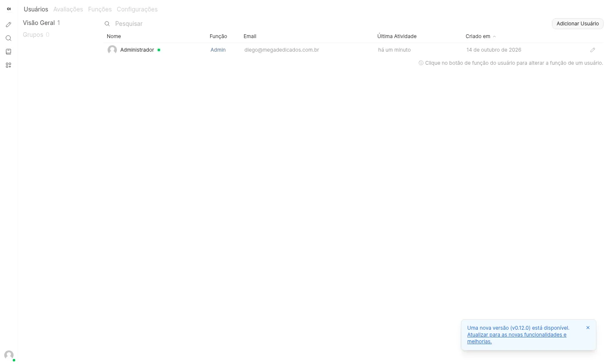
Task: Switch to the Usuários tab
Action: tap(36, 9)
